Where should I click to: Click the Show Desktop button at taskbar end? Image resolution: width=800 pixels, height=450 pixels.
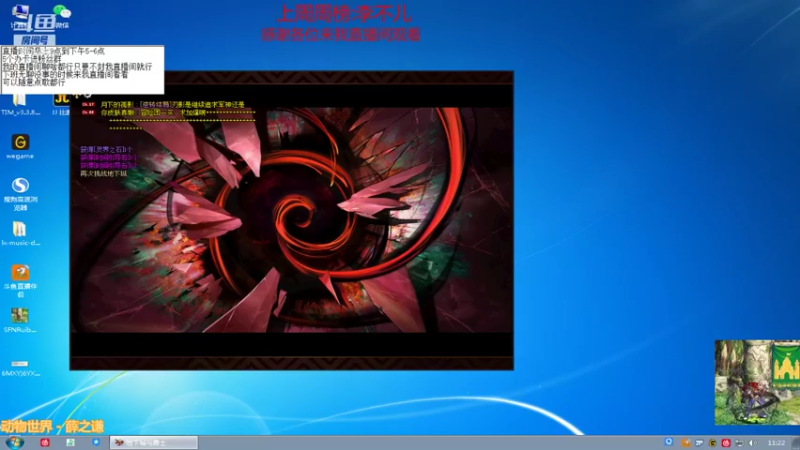[796, 442]
